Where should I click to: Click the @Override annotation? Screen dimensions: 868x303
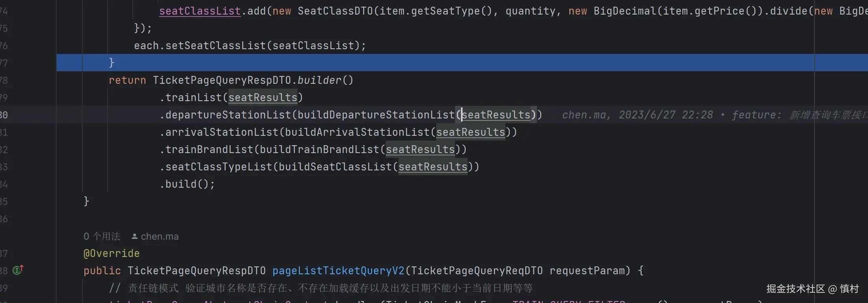tap(111, 253)
